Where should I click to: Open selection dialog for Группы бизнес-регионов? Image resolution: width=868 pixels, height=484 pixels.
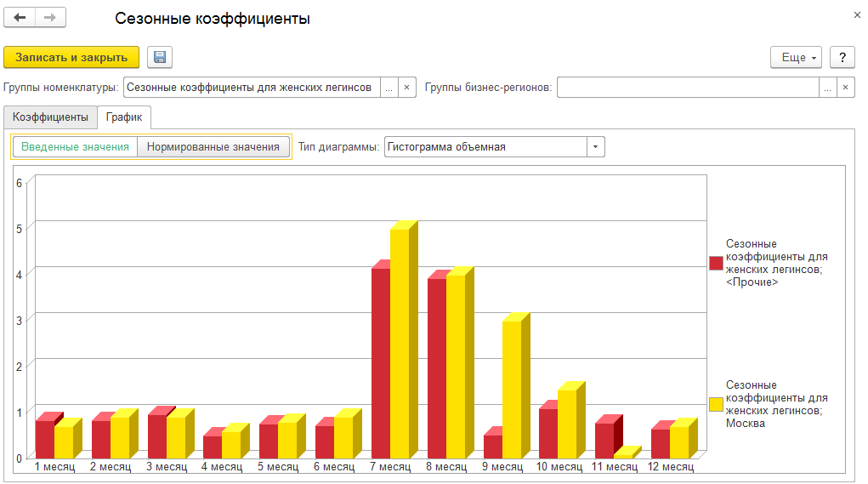click(827, 88)
